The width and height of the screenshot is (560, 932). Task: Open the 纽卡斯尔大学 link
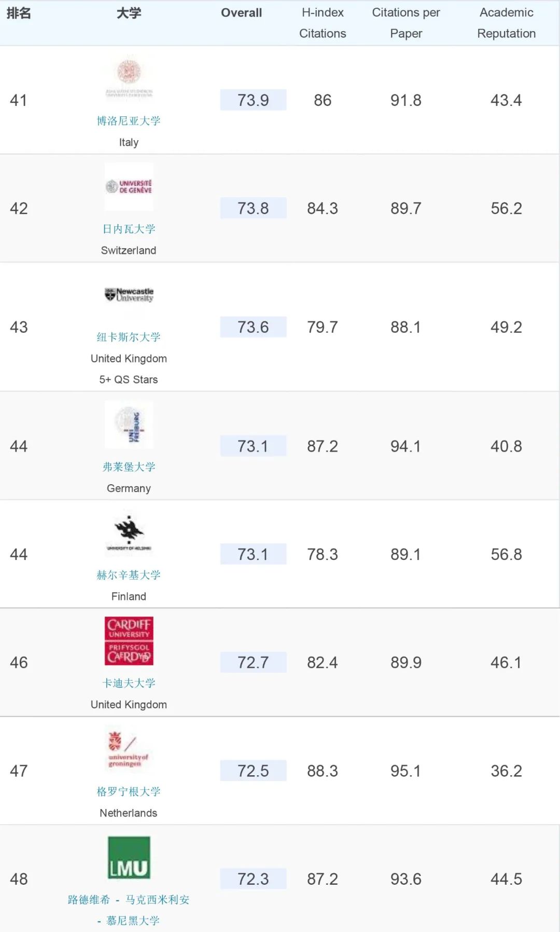point(129,337)
